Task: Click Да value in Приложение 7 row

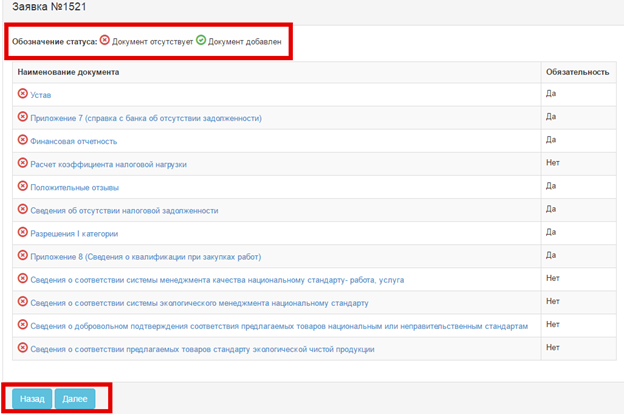Action: (x=551, y=117)
